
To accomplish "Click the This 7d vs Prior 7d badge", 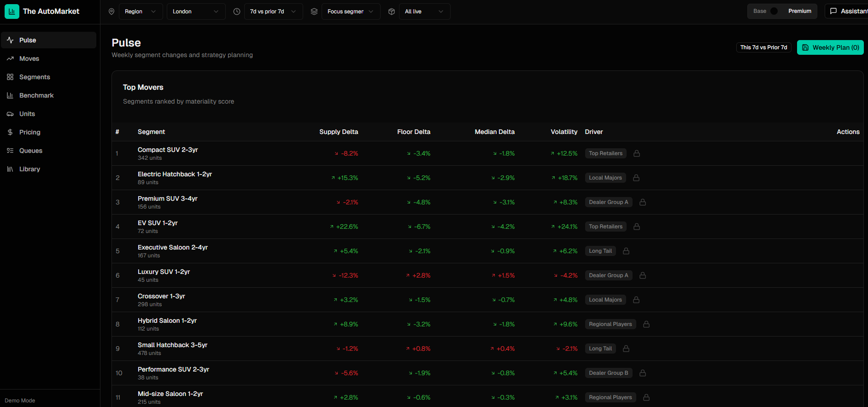I will (x=763, y=47).
